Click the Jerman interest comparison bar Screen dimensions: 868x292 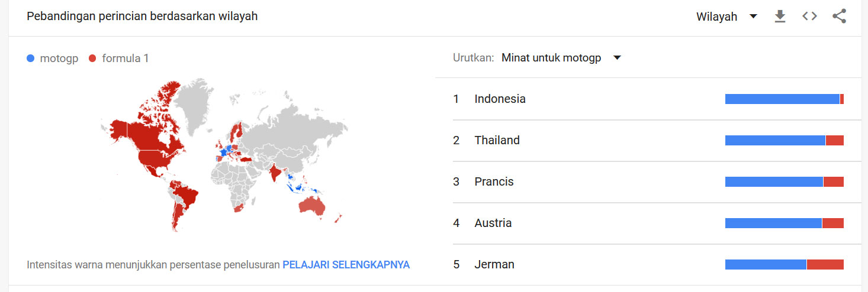click(x=785, y=265)
